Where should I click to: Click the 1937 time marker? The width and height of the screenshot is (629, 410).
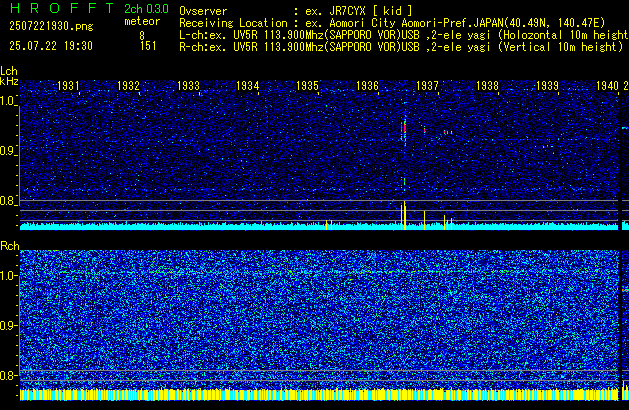[x=427, y=86]
